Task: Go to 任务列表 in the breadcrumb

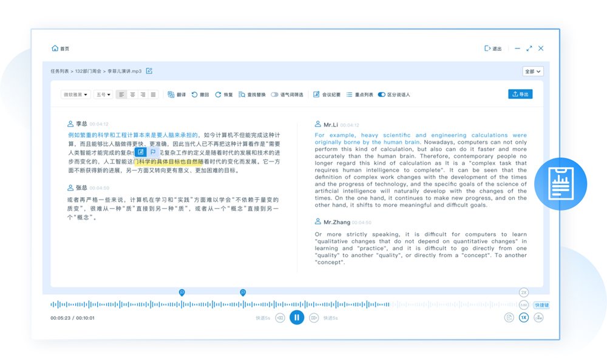Action: (59, 72)
